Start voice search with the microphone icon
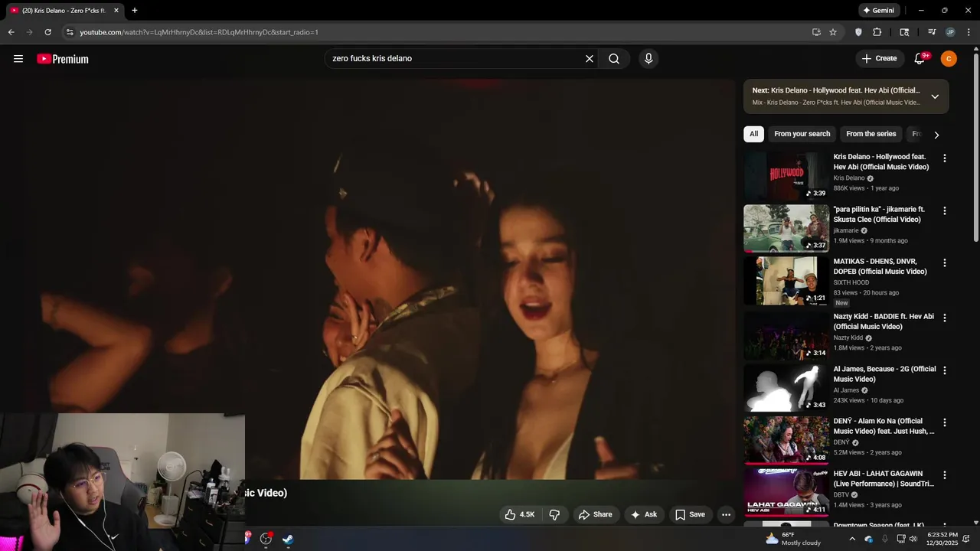The image size is (980, 551). point(648,59)
